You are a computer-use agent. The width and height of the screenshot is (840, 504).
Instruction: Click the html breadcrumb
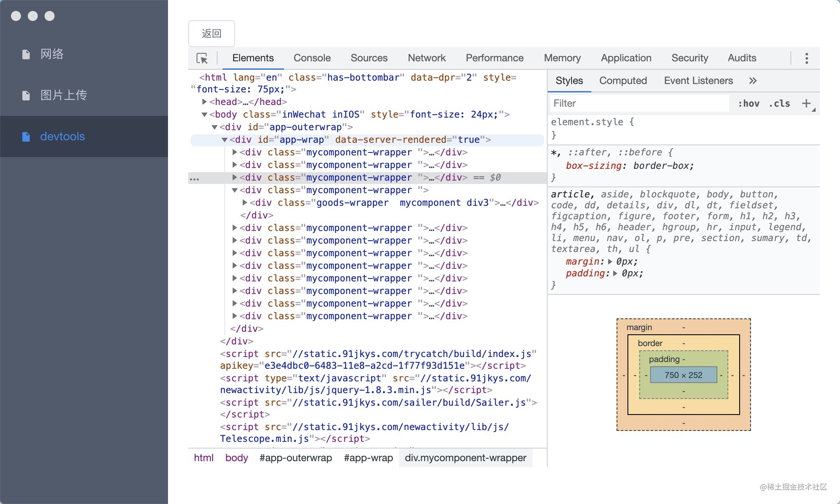204,458
